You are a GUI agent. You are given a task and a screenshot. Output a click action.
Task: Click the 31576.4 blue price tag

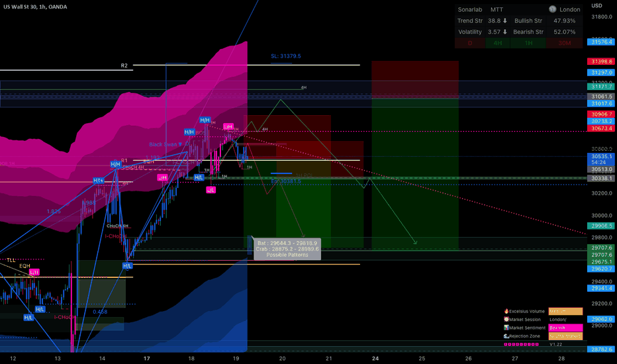point(601,42)
